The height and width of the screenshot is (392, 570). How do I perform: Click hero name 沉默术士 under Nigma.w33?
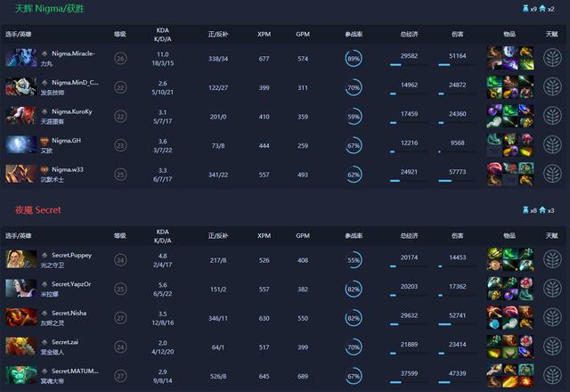click(x=52, y=180)
